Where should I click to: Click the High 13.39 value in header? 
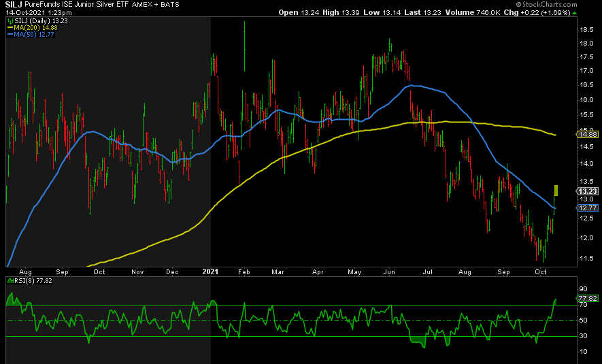pyautogui.click(x=340, y=12)
